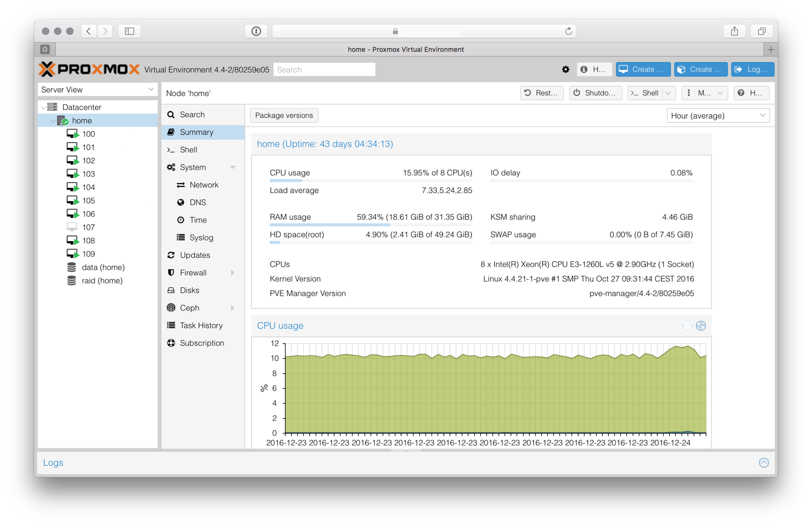Open DNS menu item

tap(203, 203)
